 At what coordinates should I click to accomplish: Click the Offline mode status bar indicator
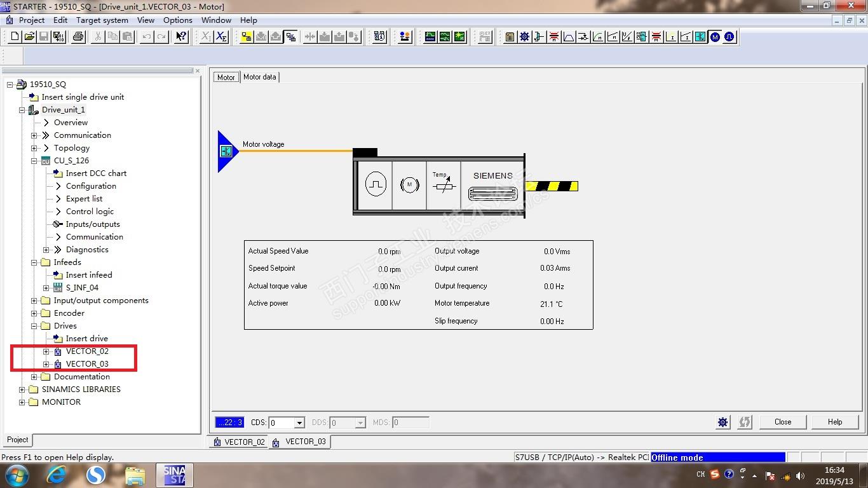pyautogui.click(x=717, y=457)
